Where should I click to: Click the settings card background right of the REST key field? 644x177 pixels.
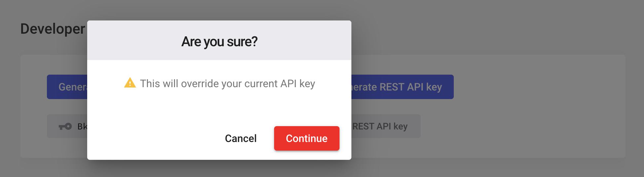coord(522,126)
